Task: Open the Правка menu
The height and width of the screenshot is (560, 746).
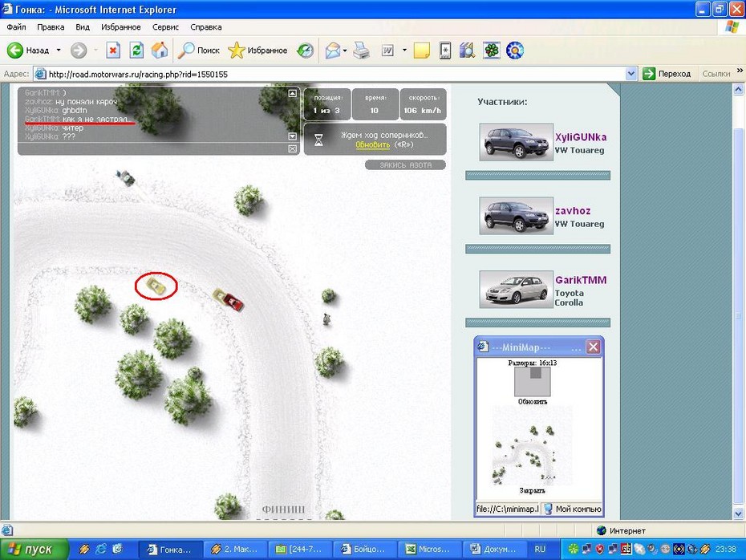Action: tap(51, 27)
